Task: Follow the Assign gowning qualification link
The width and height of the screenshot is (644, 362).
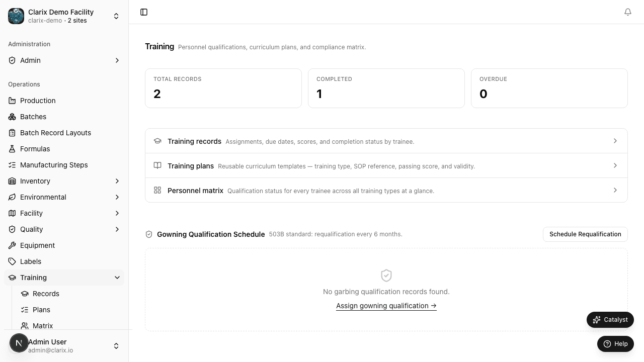Action: click(x=386, y=306)
